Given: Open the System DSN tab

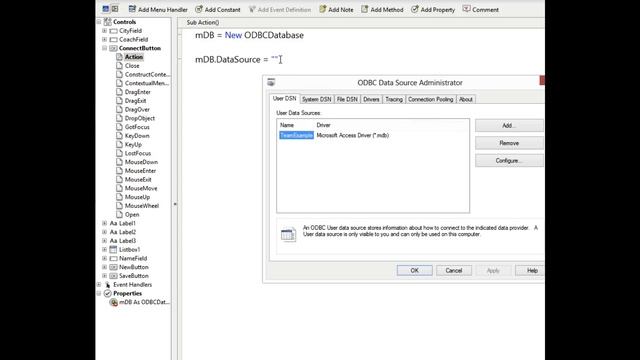Looking at the screenshot, I should click(x=317, y=99).
